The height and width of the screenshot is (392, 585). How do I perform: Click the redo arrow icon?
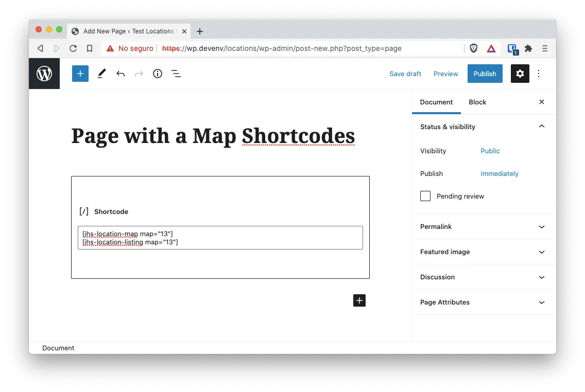139,74
